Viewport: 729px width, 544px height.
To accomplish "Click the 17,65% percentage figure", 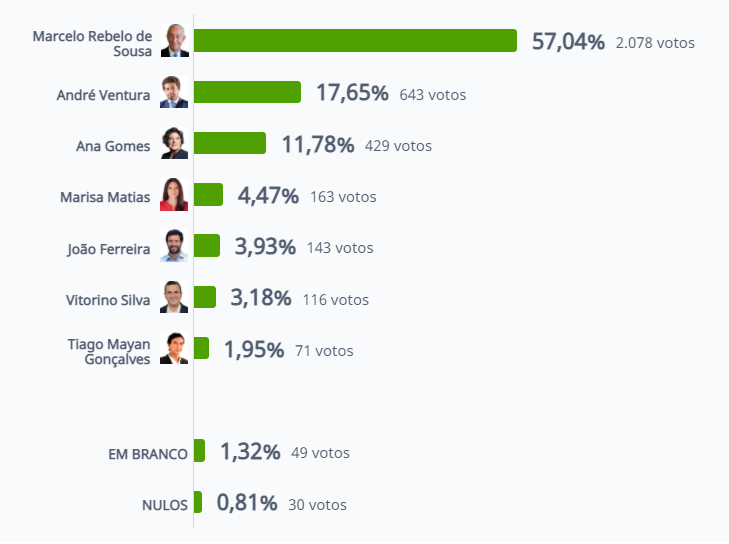I will click(352, 93).
